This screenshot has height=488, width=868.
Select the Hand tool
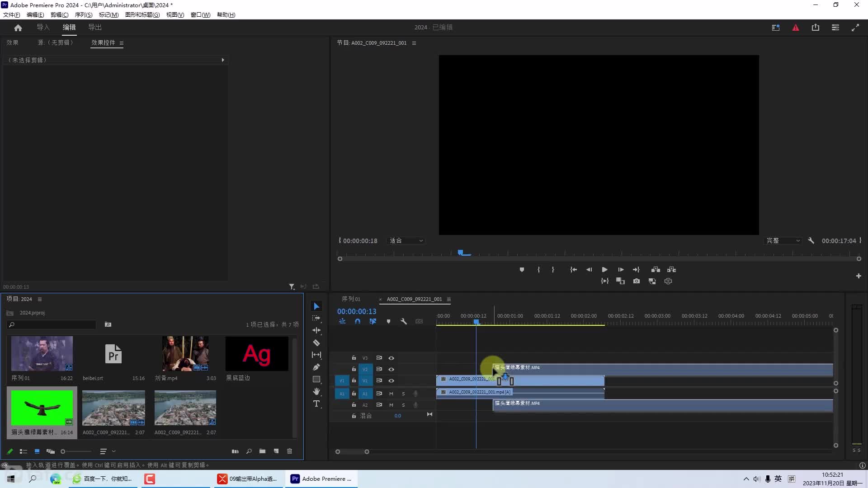click(316, 391)
